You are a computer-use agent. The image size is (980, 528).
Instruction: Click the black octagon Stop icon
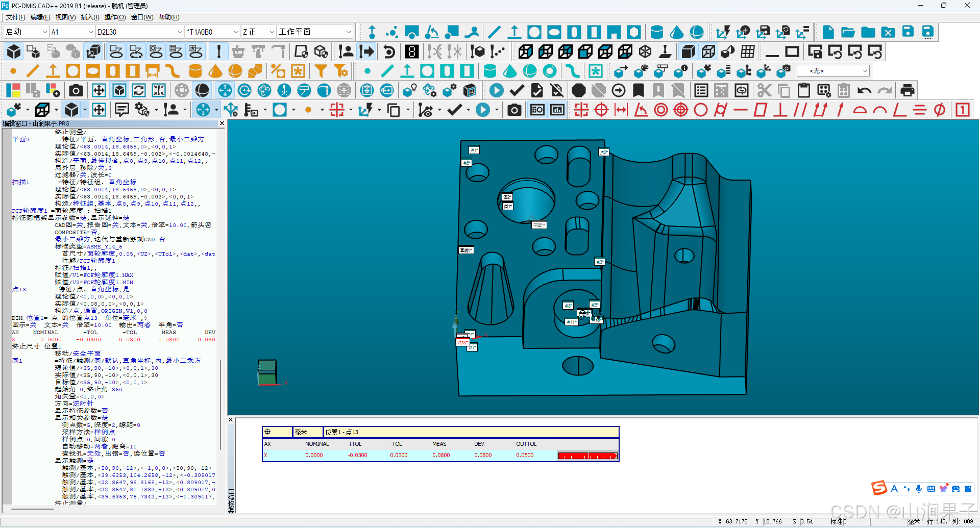click(x=578, y=91)
